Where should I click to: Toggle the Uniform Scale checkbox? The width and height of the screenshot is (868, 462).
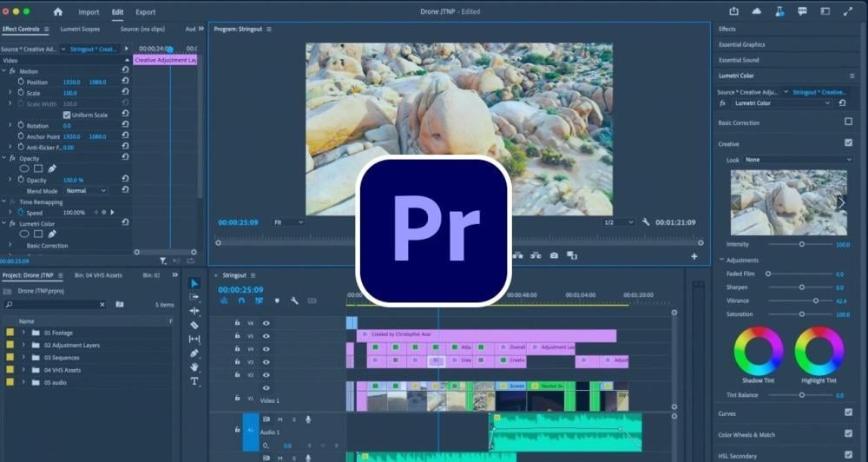tap(67, 115)
